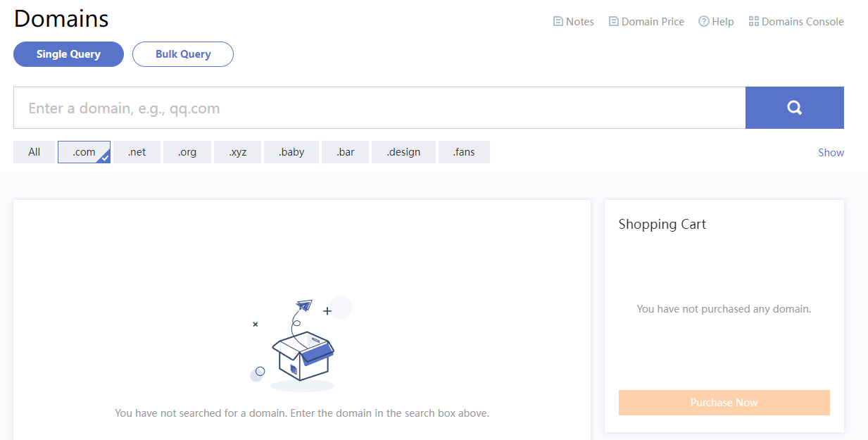Toggle the .xyz extension filter
868x440 pixels.
coord(237,152)
